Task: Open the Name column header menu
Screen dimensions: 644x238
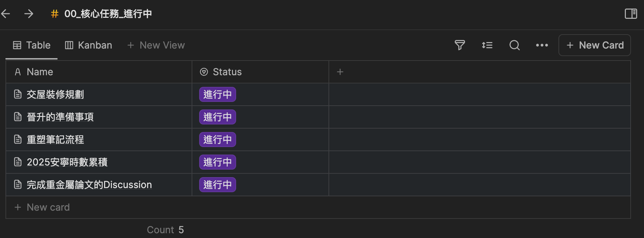Action: click(x=40, y=72)
